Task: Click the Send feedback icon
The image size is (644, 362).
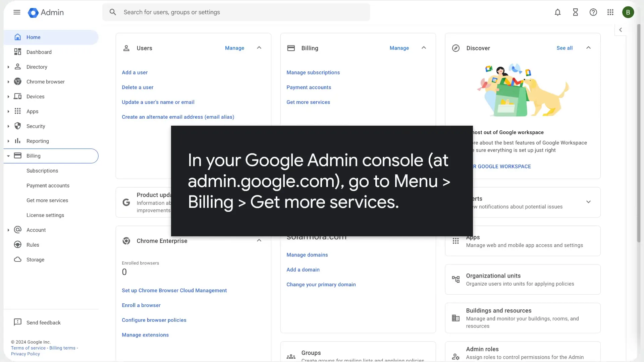Action: (x=17, y=322)
